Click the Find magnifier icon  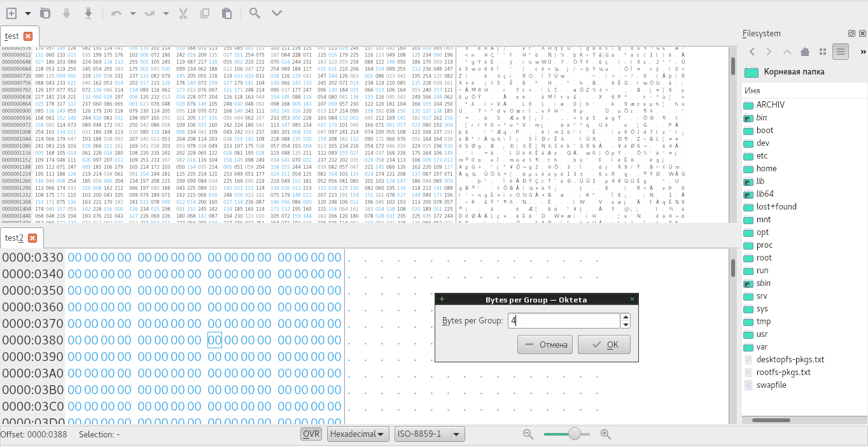pyautogui.click(x=255, y=13)
